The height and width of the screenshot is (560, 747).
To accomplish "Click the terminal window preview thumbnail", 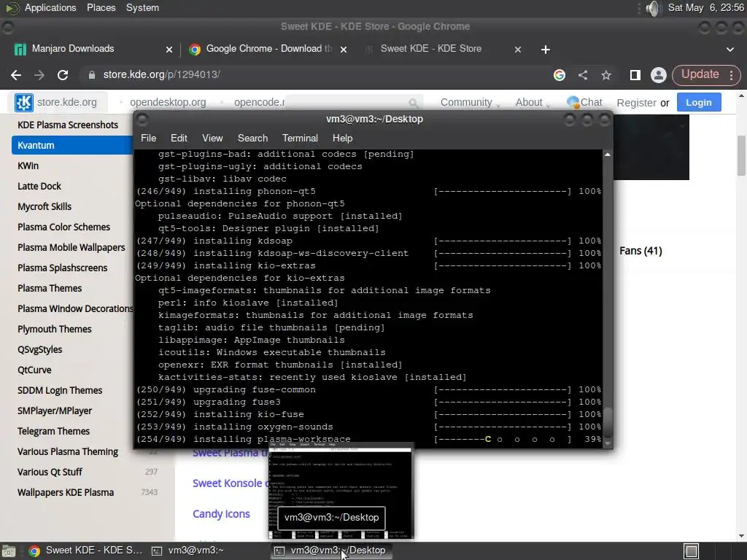I will (x=341, y=491).
